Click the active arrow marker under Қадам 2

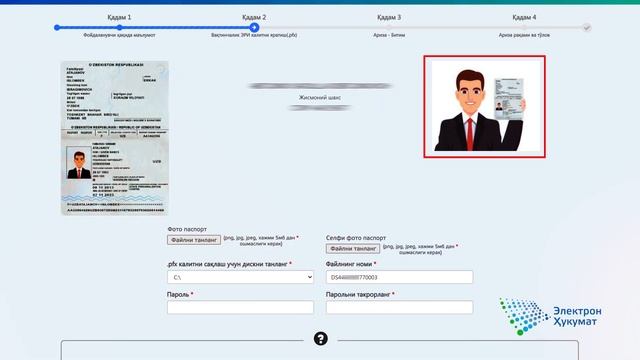point(254,27)
